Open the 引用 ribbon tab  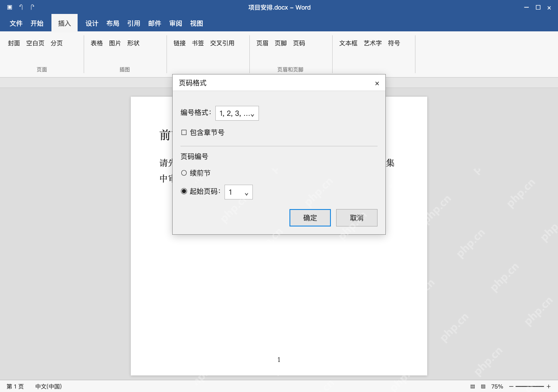[134, 24]
